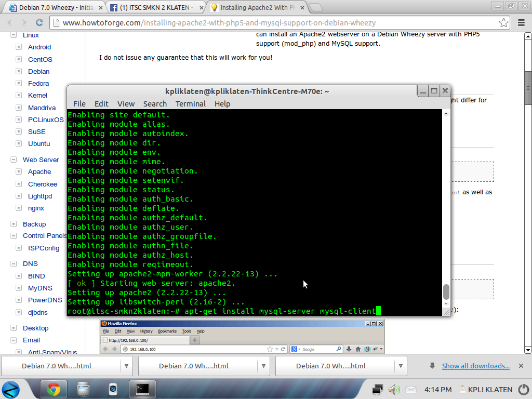Image resolution: width=532 pixels, height=399 pixels.
Task: Click the terminal scrollbar handle
Action: coord(446,292)
